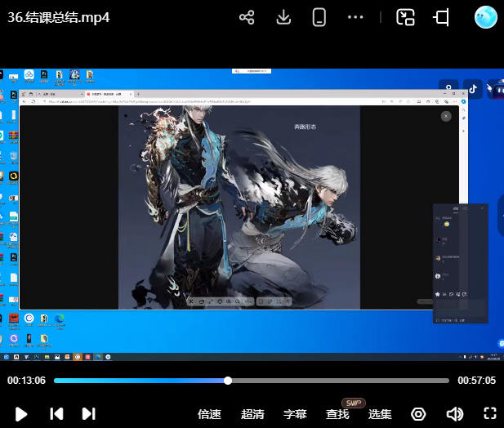Open the user avatar profile
The width and height of the screenshot is (504, 428).
(x=486, y=17)
